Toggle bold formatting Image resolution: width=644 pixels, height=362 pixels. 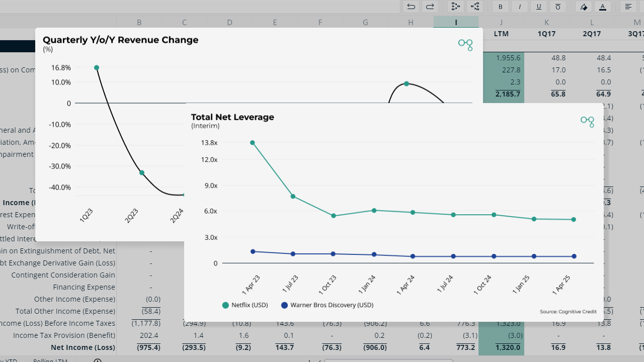501,7
